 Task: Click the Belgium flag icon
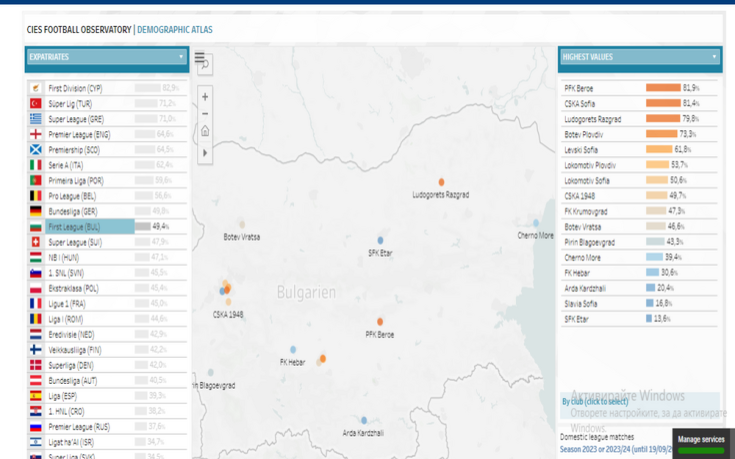36,196
